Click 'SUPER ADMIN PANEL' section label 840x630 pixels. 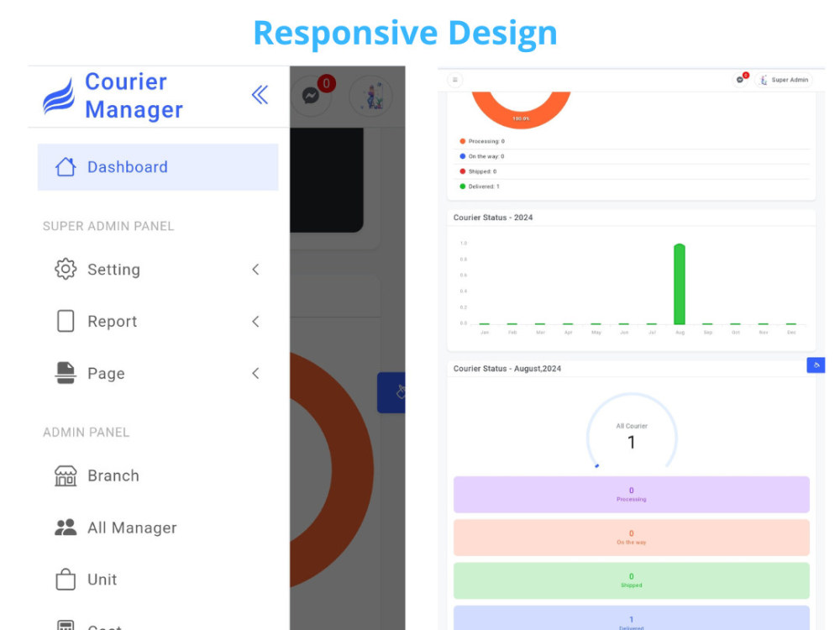point(108,226)
